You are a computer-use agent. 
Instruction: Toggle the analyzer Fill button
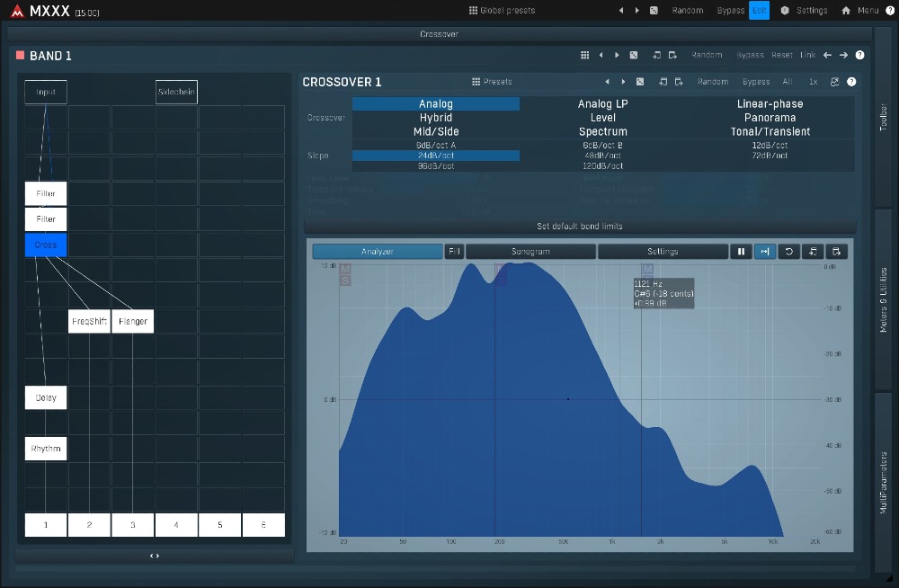454,252
